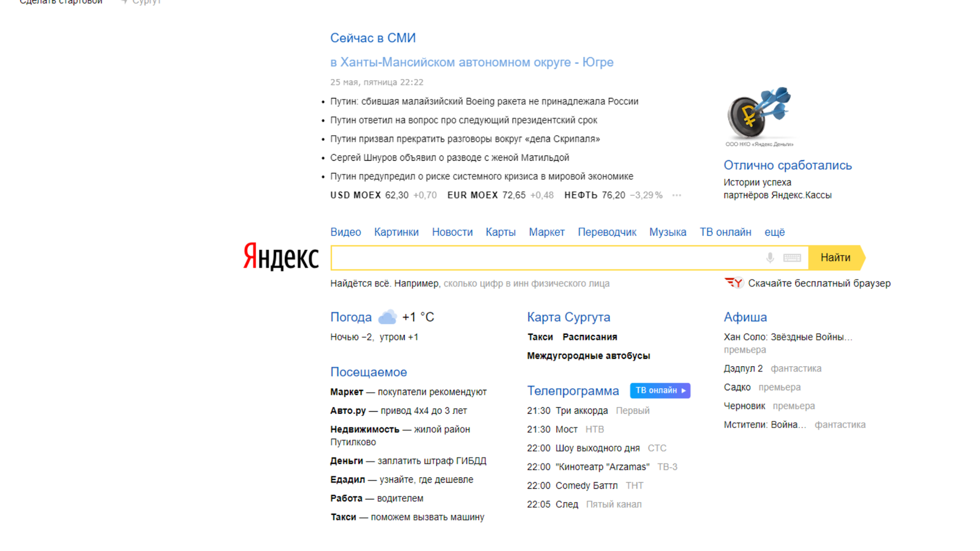Open the Видео service tab

pos(345,232)
